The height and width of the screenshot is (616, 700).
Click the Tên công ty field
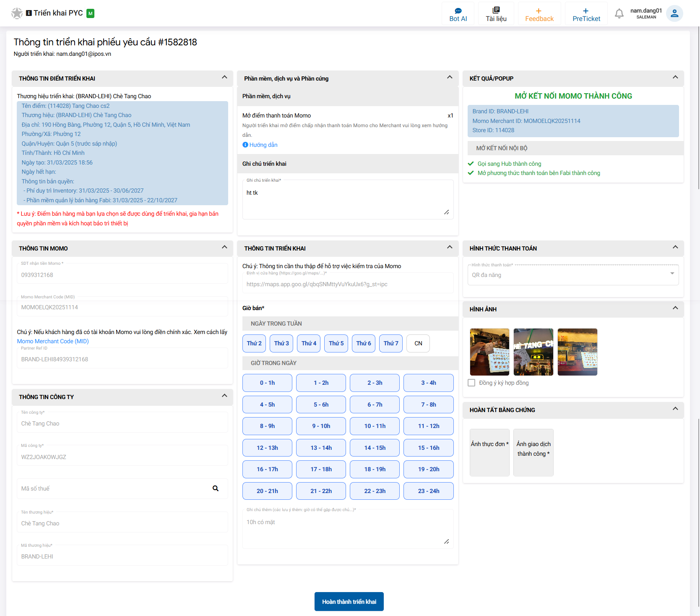pyautogui.click(x=122, y=423)
